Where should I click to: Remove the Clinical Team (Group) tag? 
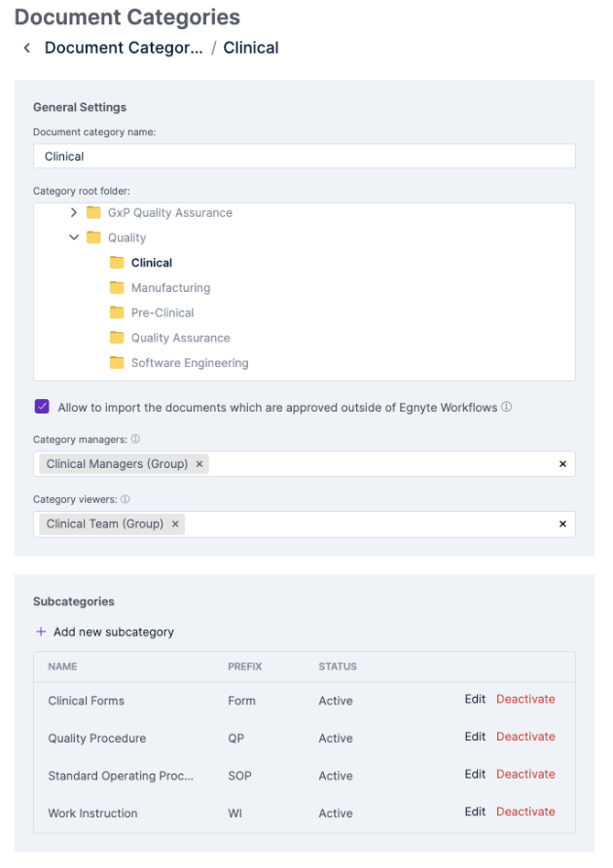175,524
